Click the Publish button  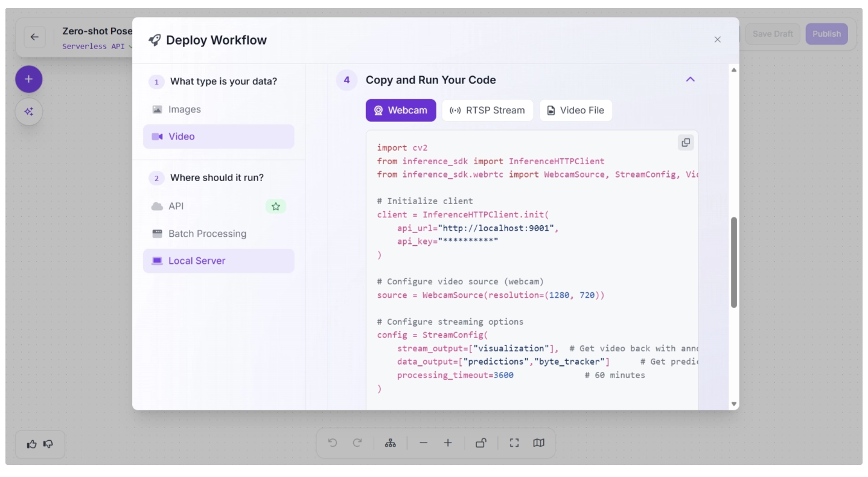826,34
